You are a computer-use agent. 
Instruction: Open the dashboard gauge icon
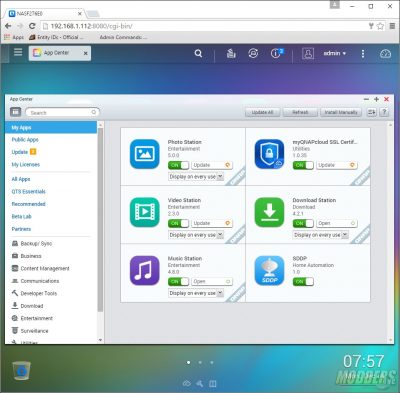coord(386,53)
